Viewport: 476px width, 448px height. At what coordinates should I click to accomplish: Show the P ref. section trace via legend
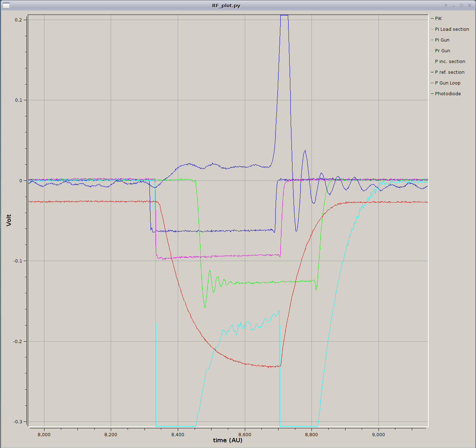point(449,72)
